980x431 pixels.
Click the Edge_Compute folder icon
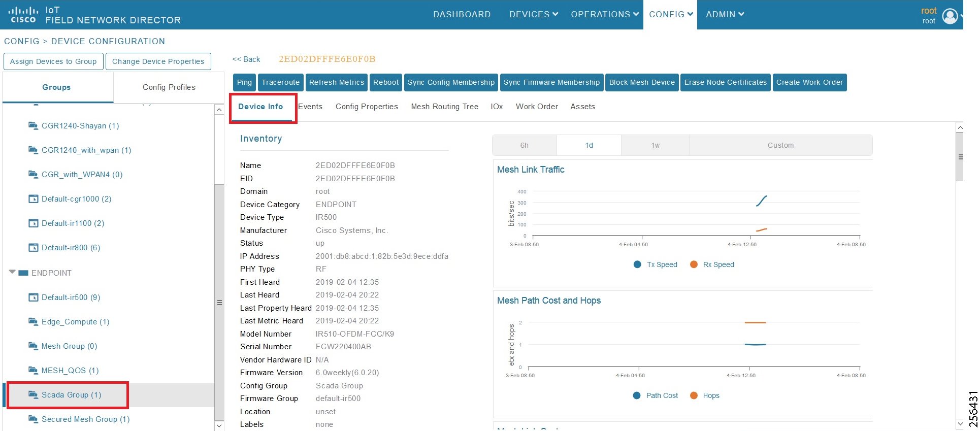[x=34, y=321]
